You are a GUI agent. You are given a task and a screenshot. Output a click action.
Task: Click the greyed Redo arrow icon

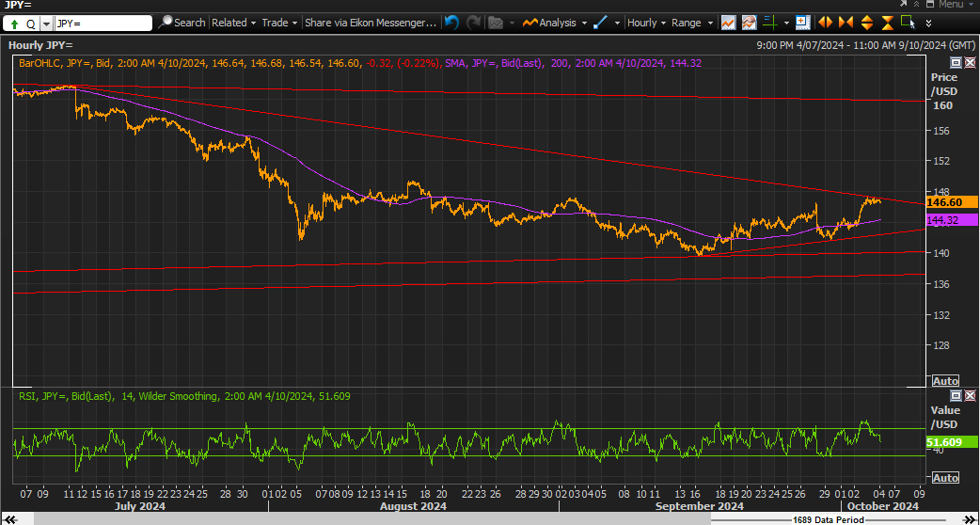point(474,23)
